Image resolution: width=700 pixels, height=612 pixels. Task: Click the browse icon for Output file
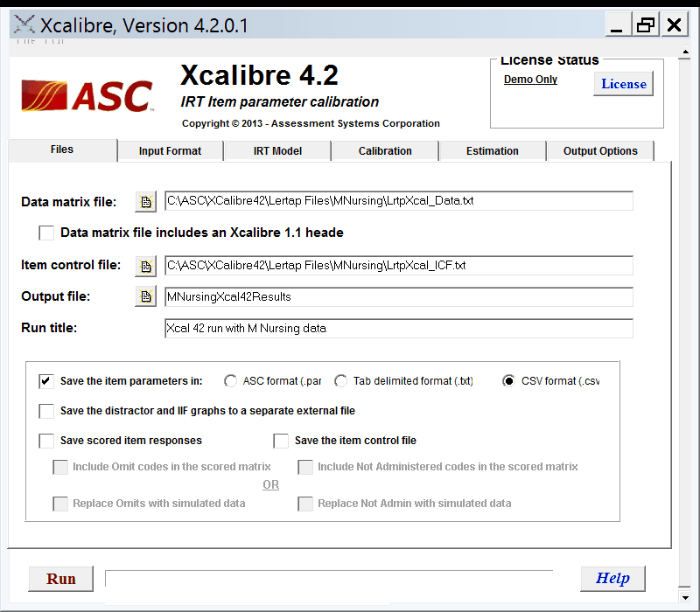pos(145,297)
